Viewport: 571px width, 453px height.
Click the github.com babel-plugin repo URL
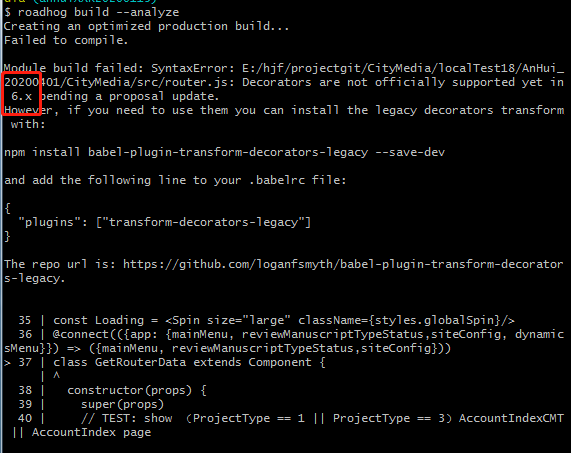284,271
